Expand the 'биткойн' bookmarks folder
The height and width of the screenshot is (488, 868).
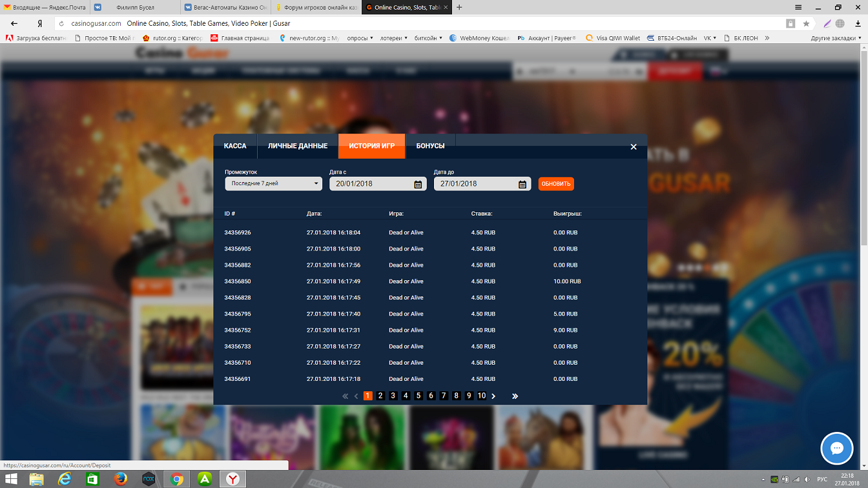click(x=429, y=38)
